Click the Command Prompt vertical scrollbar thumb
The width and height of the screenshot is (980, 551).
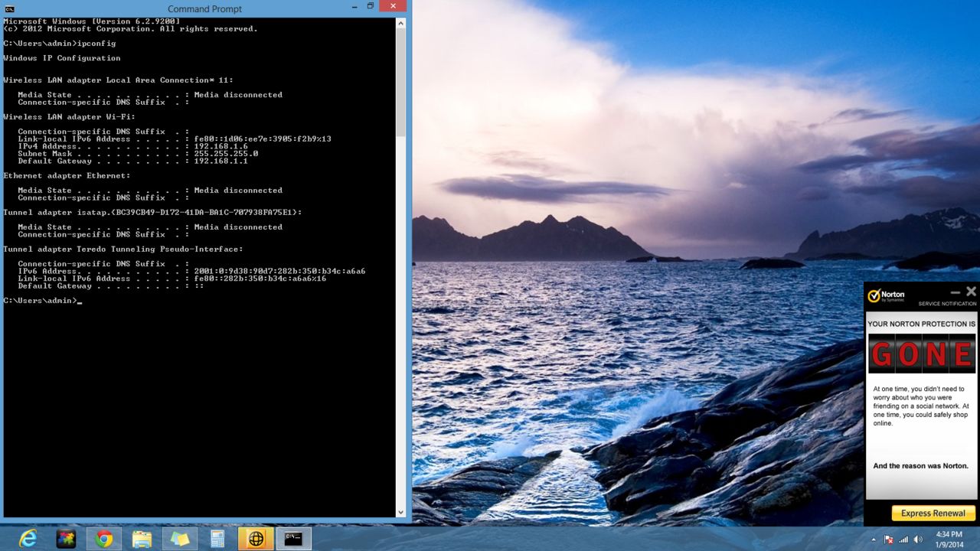(400, 83)
